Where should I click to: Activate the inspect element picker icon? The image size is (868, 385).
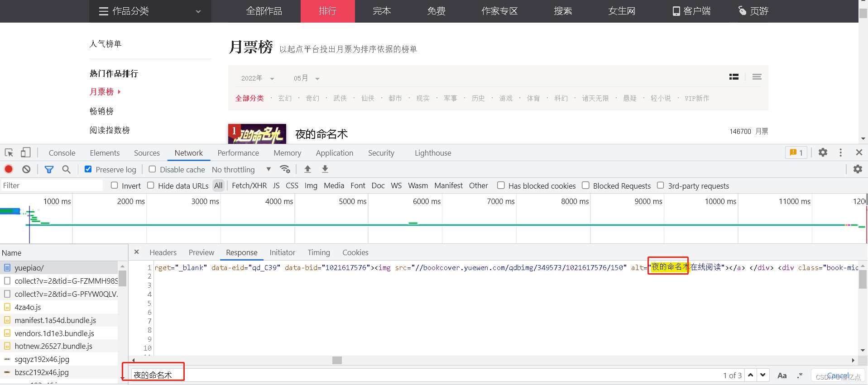[9, 153]
